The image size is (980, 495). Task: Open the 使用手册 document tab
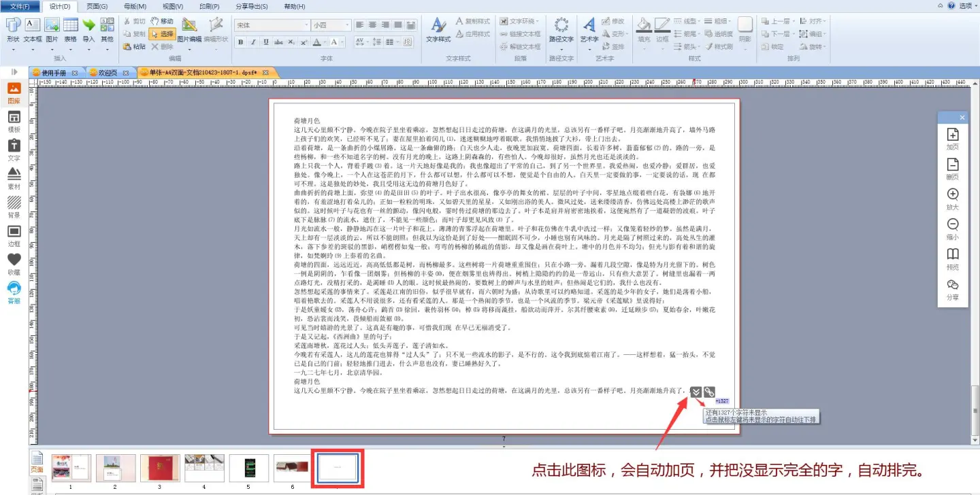click(x=54, y=73)
